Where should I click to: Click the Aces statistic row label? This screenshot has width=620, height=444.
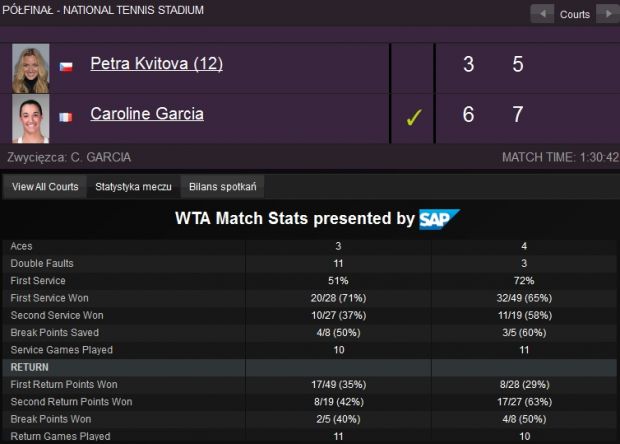pos(21,246)
